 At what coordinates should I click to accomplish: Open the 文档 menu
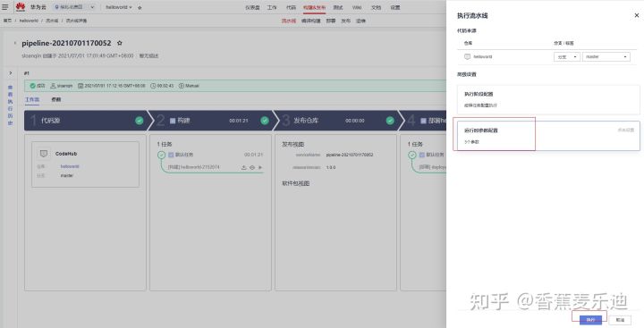(x=376, y=7)
